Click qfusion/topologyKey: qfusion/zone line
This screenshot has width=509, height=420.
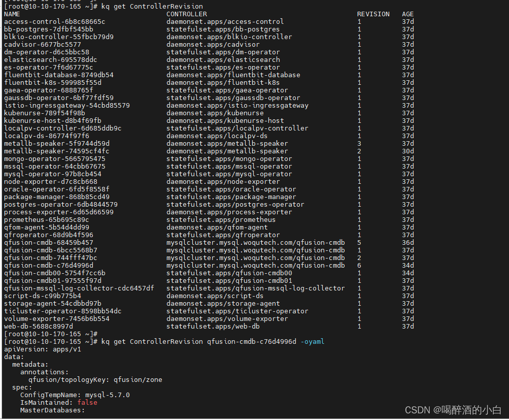click(x=95, y=380)
